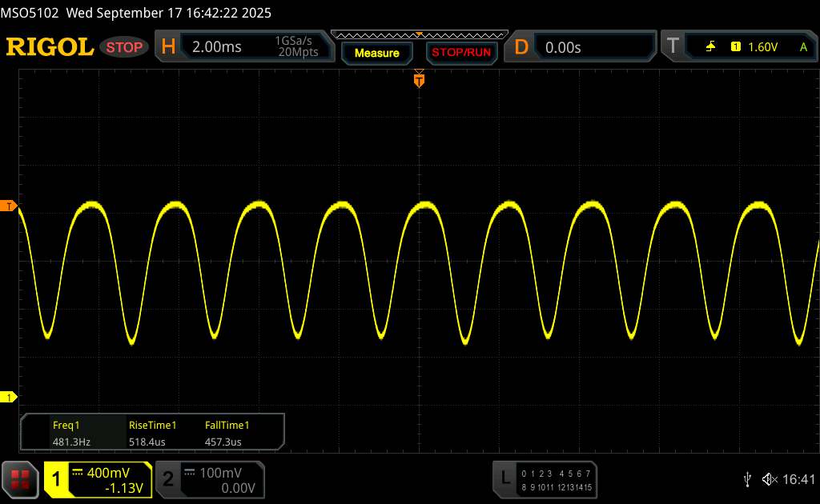
Task: Open the trigger level 1.60V setting
Action: click(x=762, y=47)
